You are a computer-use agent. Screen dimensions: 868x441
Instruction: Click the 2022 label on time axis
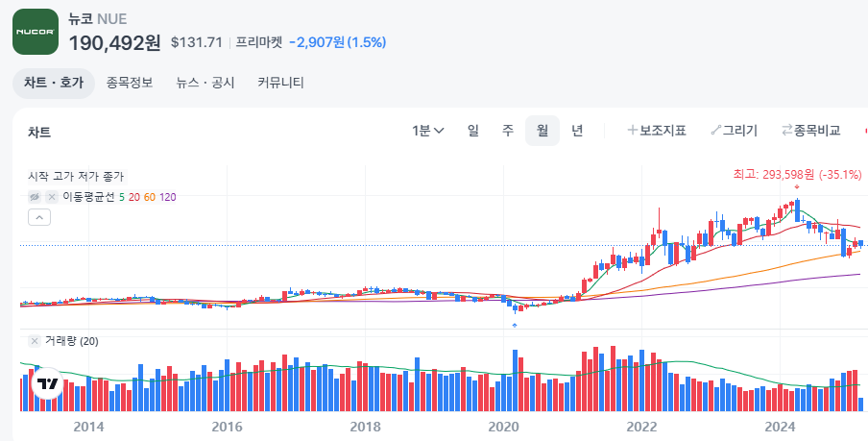click(641, 427)
